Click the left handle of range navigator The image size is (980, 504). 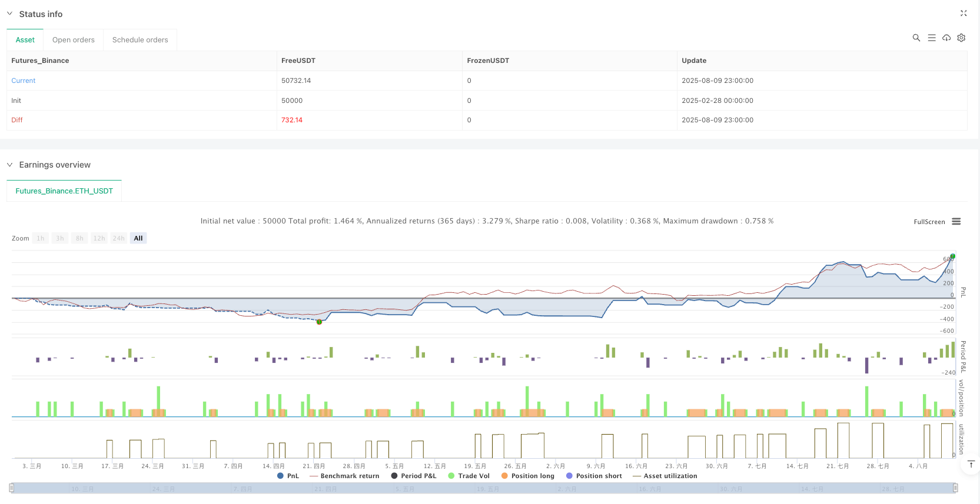click(11, 488)
